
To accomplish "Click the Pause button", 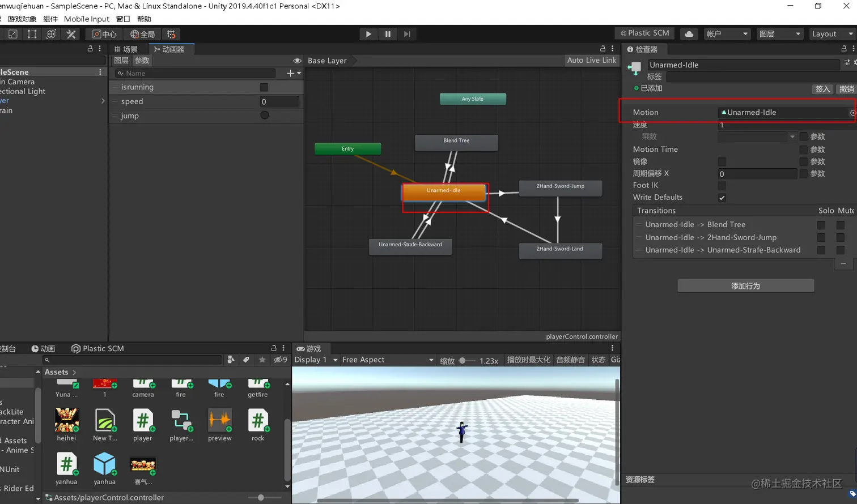I will coord(388,34).
